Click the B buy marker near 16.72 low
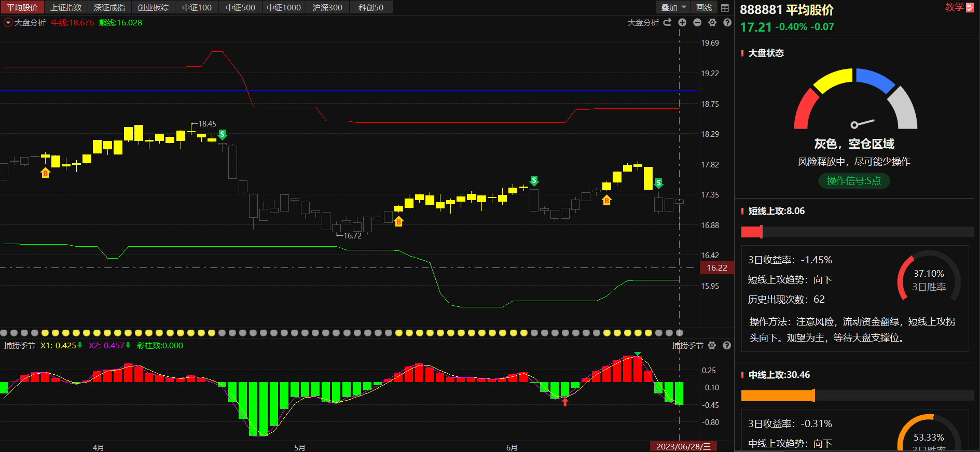980x452 pixels. click(x=398, y=221)
